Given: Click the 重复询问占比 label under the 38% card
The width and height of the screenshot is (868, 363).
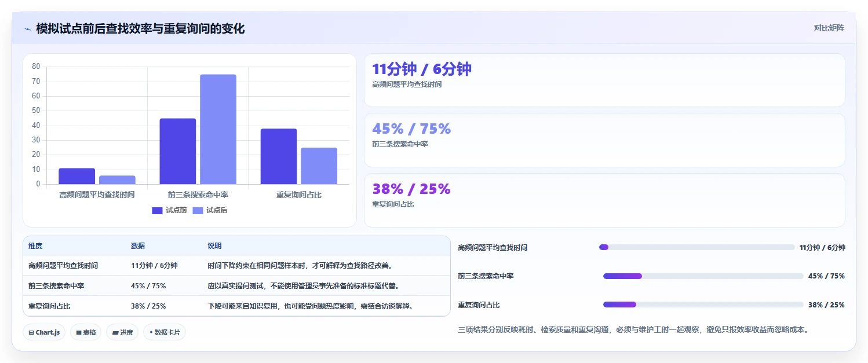Looking at the screenshot, I should click(393, 204).
